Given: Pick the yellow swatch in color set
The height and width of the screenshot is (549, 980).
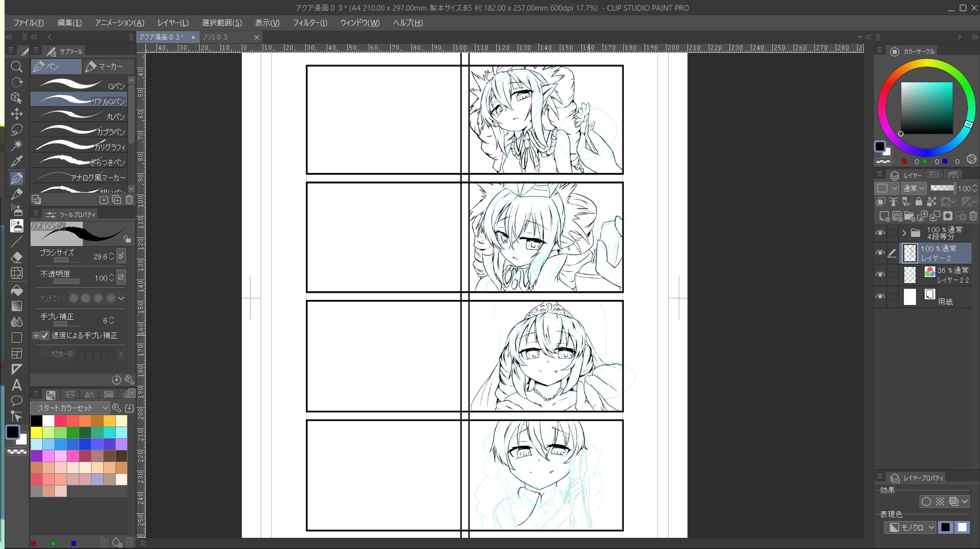Looking at the screenshot, I should click(x=36, y=433).
